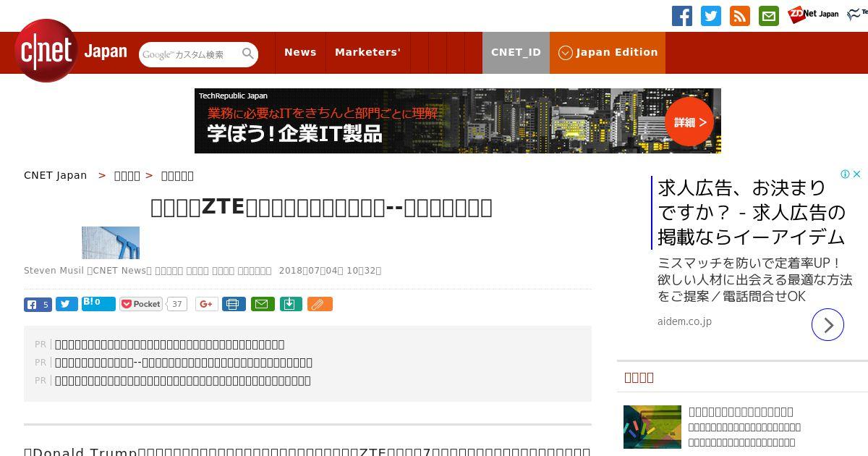Click the article header thumbnail image
This screenshot has height=456, width=868.
point(111,242)
